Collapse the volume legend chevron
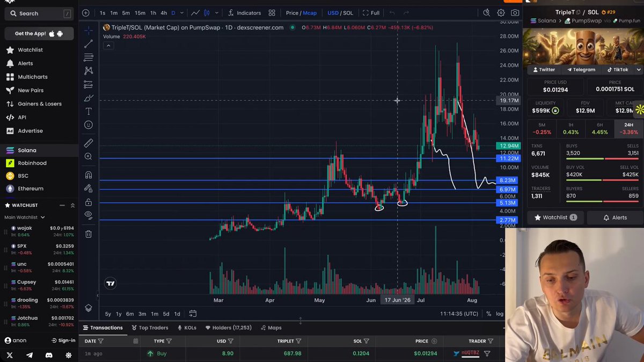This screenshot has width=644, height=362. pos(108,46)
